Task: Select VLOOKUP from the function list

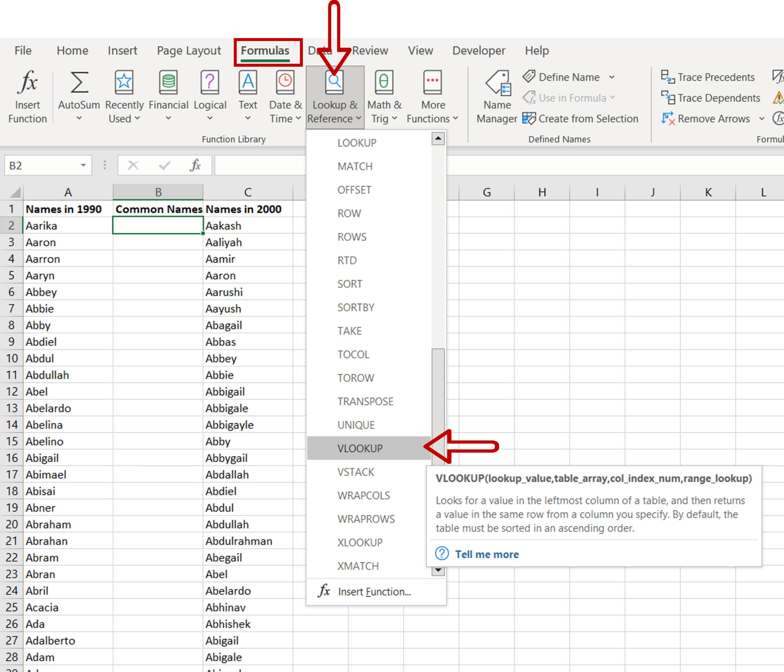Action: click(360, 448)
